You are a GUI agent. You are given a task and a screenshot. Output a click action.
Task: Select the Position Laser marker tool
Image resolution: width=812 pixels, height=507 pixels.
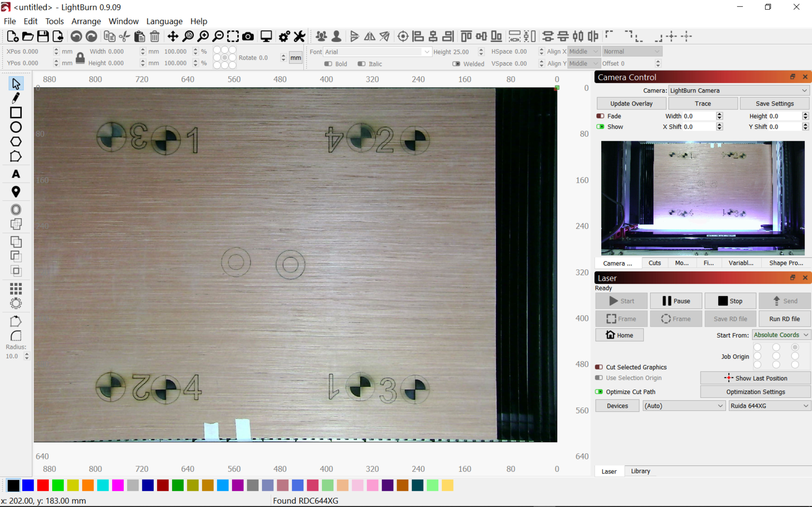point(15,192)
